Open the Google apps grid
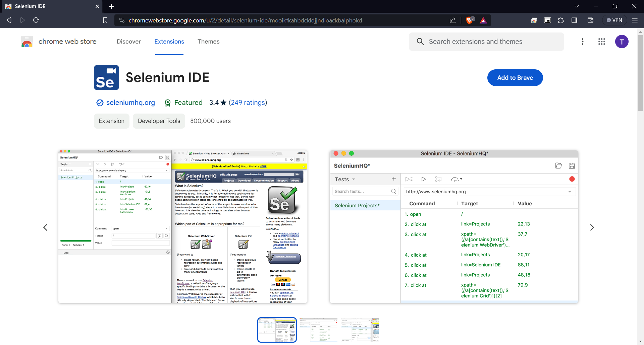 [601, 42]
